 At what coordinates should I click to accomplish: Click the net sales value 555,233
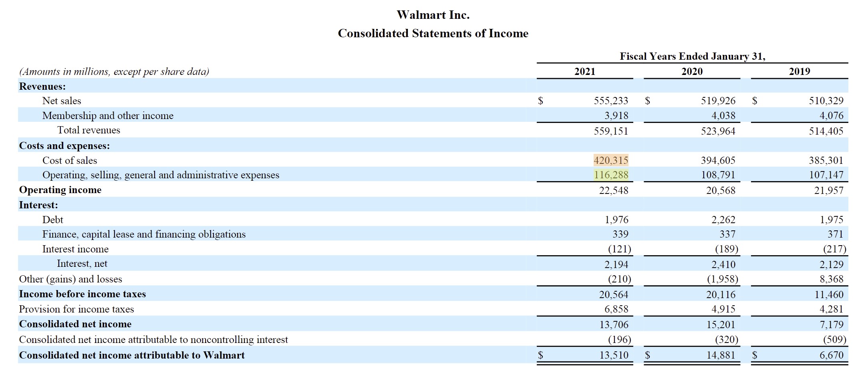tap(611, 101)
